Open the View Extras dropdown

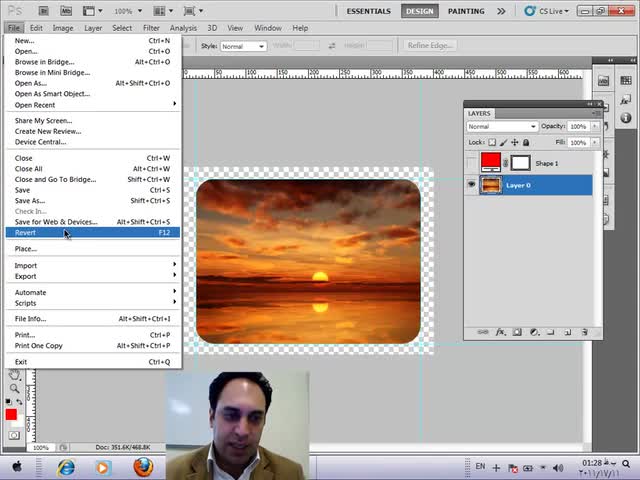click(93, 11)
